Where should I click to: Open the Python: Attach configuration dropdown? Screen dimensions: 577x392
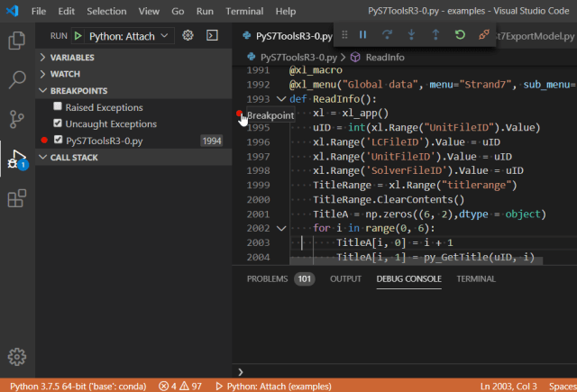128,35
